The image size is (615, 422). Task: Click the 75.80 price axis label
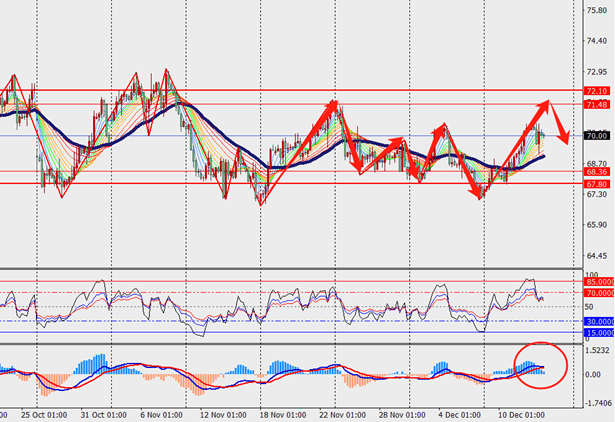pyautogui.click(x=597, y=11)
